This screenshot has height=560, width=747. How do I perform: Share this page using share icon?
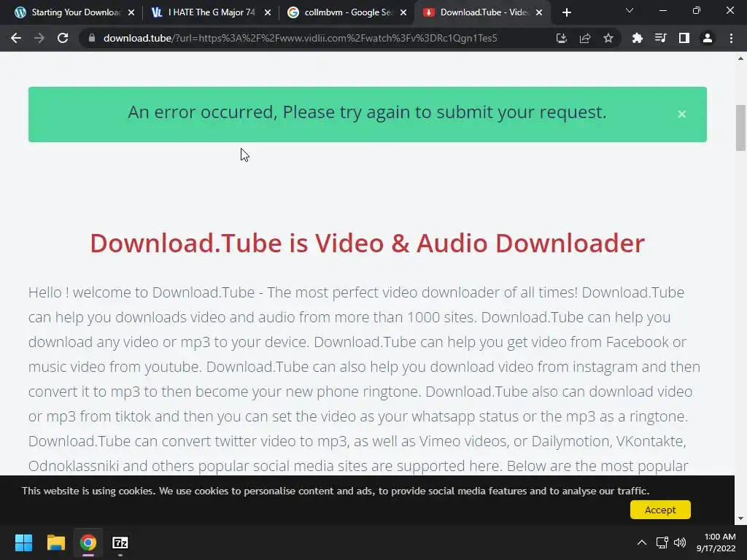[584, 38]
